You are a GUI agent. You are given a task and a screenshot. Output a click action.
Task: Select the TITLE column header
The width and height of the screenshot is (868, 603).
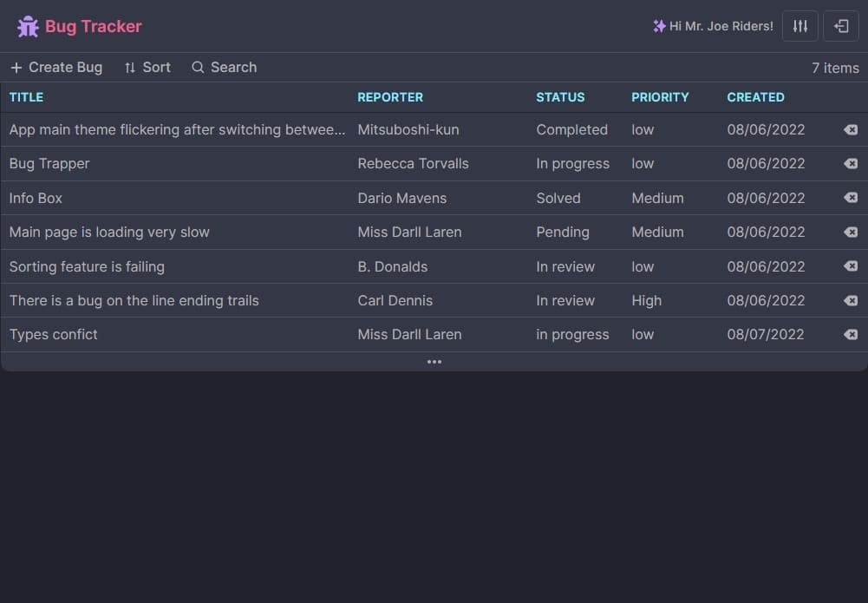pos(26,97)
